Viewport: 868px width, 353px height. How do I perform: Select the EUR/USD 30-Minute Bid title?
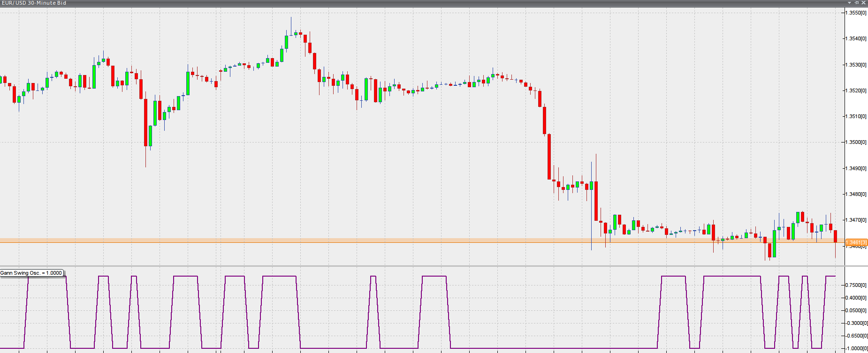click(x=34, y=3)
